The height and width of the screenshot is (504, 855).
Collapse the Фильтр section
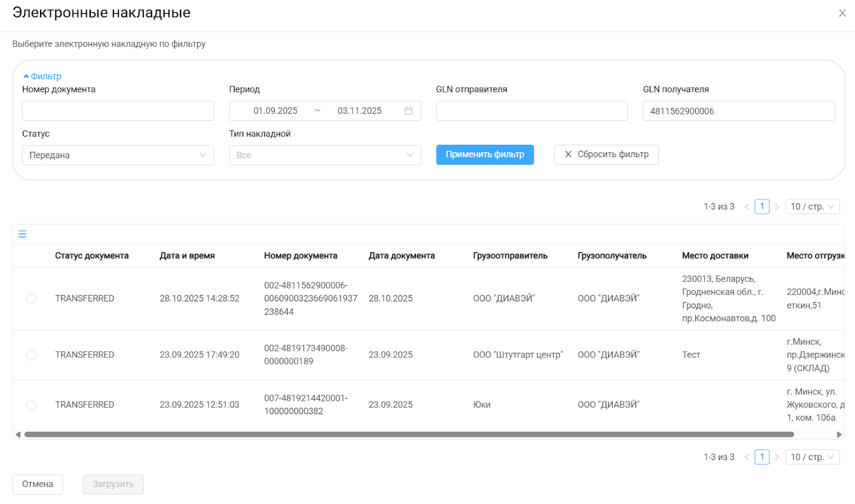tap(42, 76)
